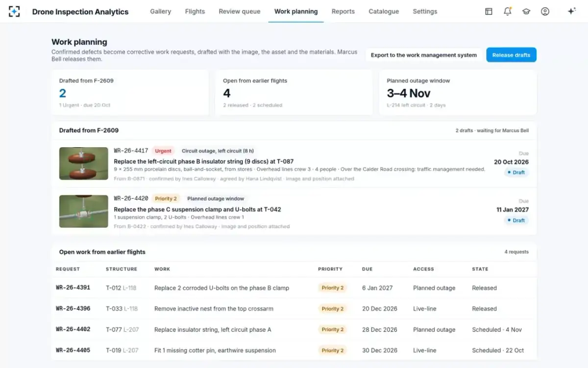Open suspension clamp thumbnail for WR-26-4420
588x368 pixels.
84,211
